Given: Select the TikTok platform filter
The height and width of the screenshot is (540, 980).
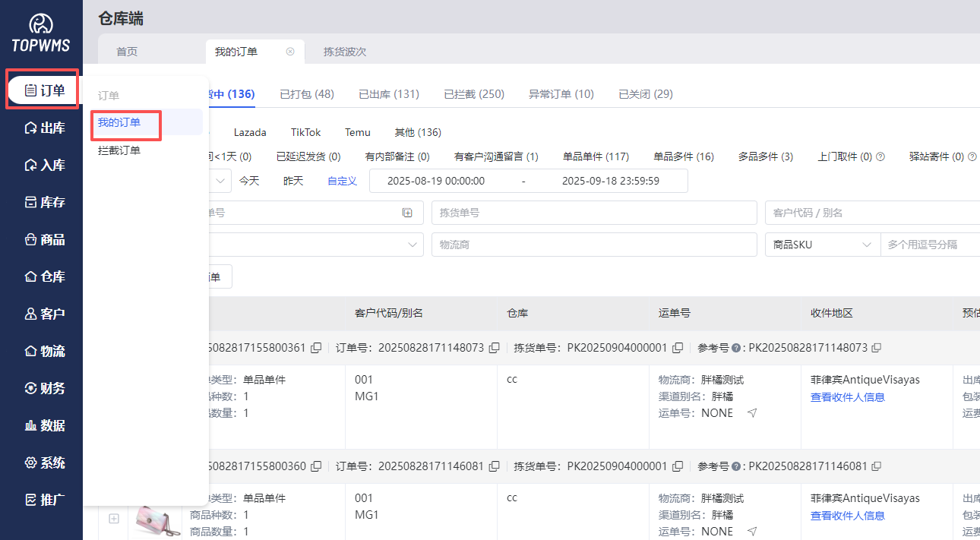Looking at the screenshot, I should [305, 132].
